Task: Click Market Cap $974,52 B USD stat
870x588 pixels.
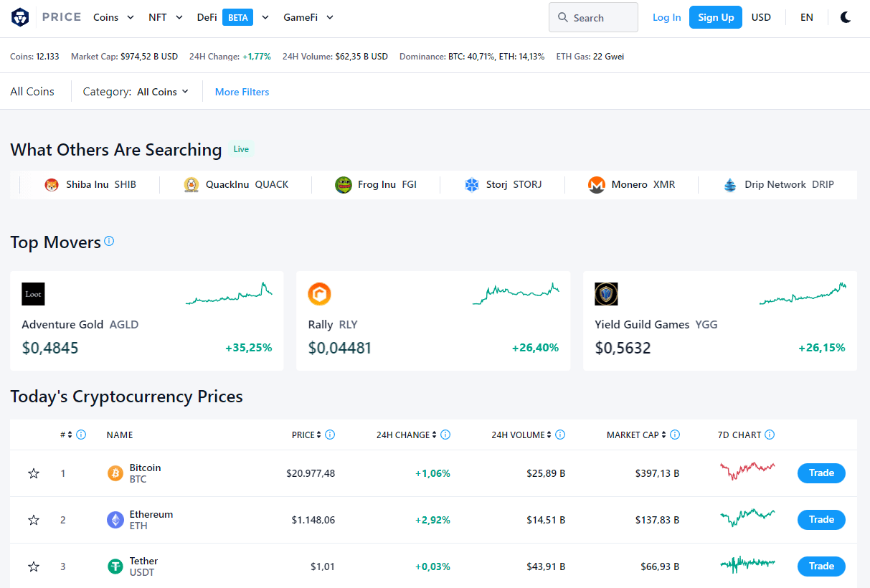Action: coord(124,56)
